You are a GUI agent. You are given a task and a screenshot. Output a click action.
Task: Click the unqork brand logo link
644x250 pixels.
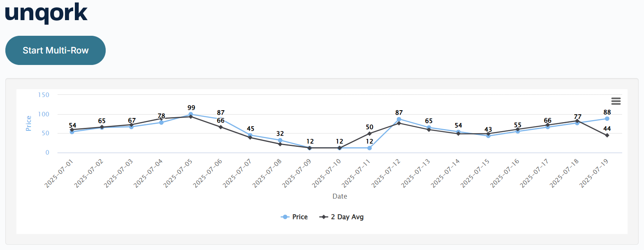coord(45,12)
